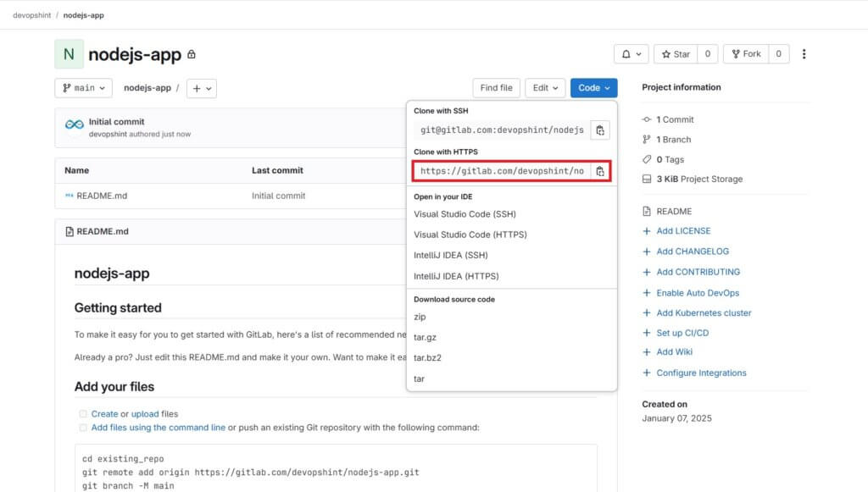Copy the HTTPS clone URL
The height and width of the screenshot is (492, 868).
(600, 171)
